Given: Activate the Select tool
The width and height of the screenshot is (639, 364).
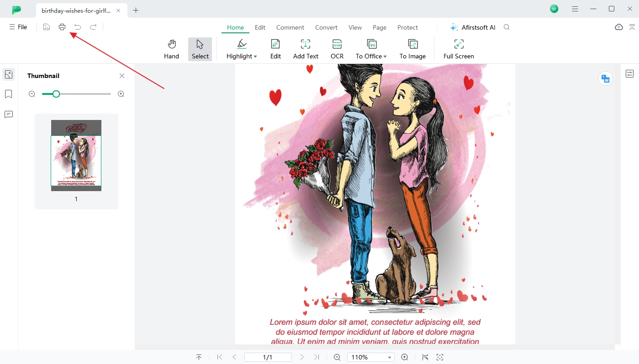Looking at the screenshot, I should coord(200,49).
